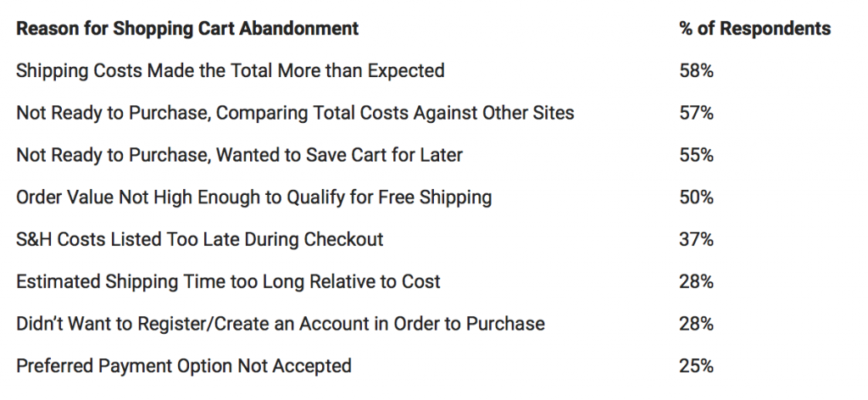Viewport: 868px width, 400px height.
Task: Click the 58% value
Action: pyautogui.click(x=697, y=71)
